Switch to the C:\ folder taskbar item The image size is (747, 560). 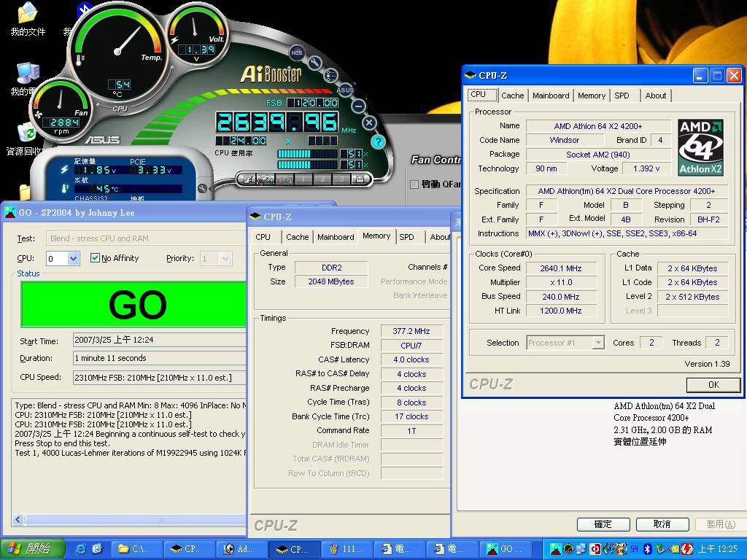(x=136, y=549)
